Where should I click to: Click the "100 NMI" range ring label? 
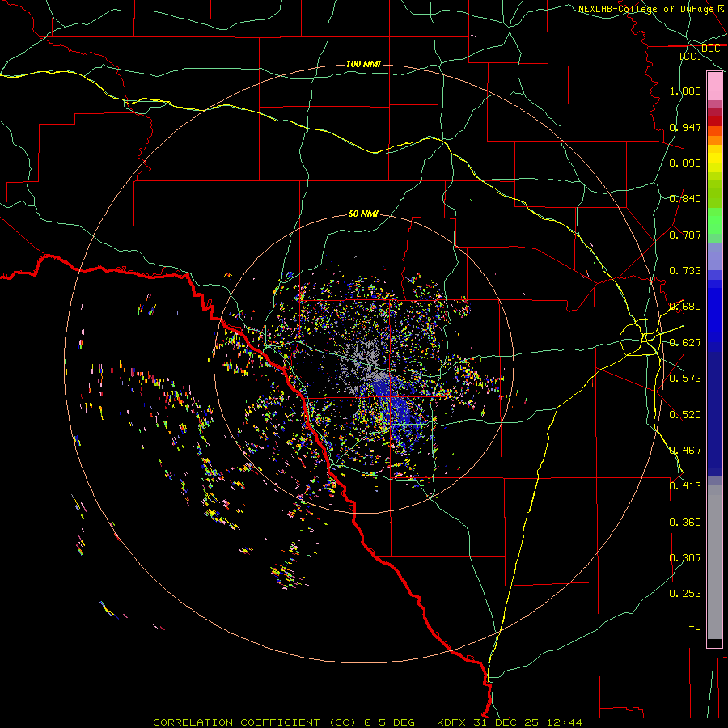click(x=363, y=64)
